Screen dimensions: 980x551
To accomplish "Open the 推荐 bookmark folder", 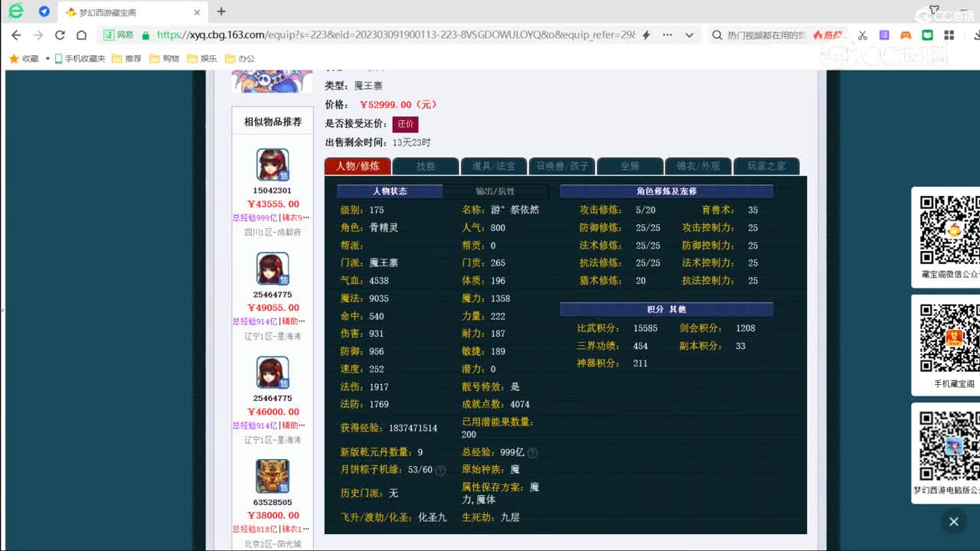I will click(x=127, y=58).
